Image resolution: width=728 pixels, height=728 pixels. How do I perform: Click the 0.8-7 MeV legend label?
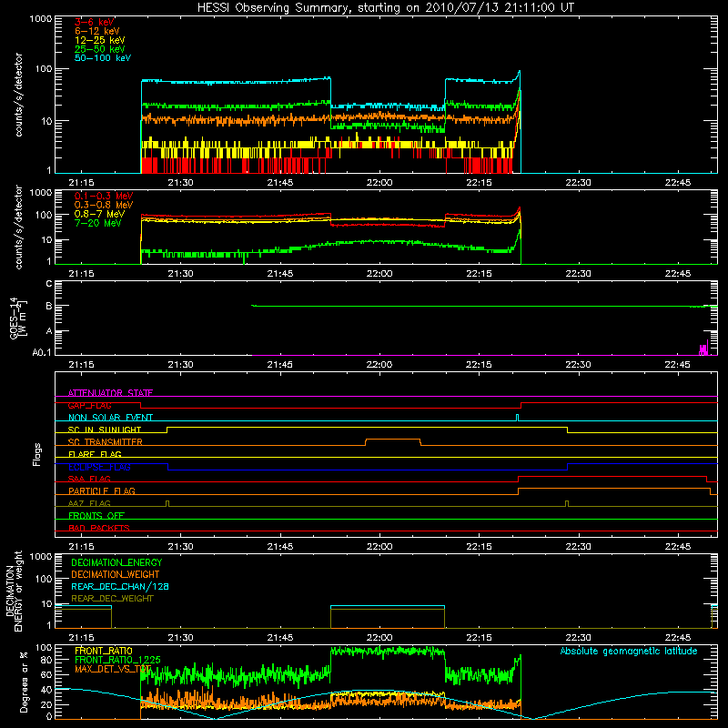tap(100, 215)
